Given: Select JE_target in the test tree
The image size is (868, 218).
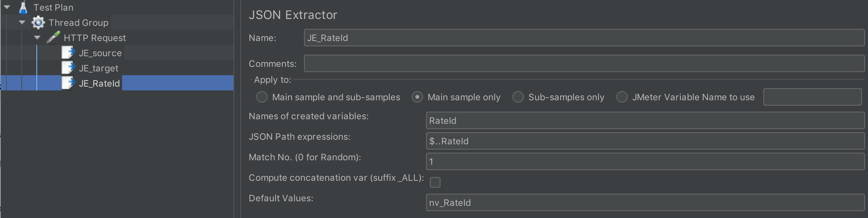Looking at the screenshot, I should point(99,68).
